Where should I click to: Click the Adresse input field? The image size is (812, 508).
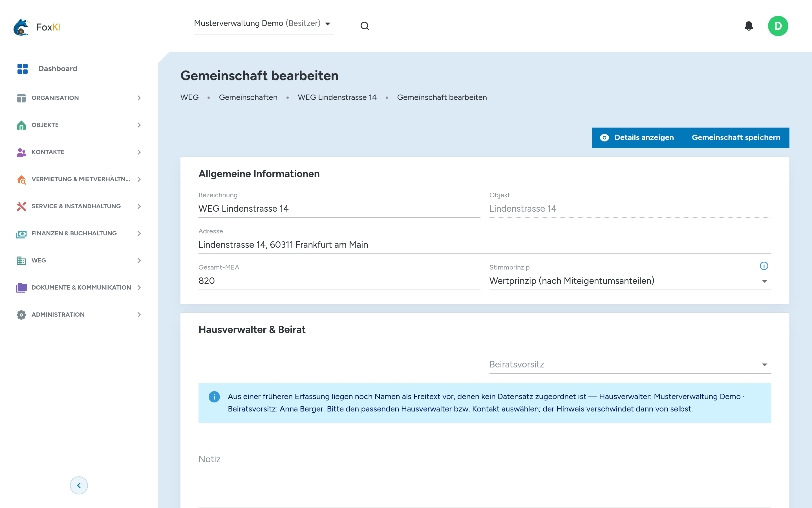pyautogui.click(x=485, y=245)
